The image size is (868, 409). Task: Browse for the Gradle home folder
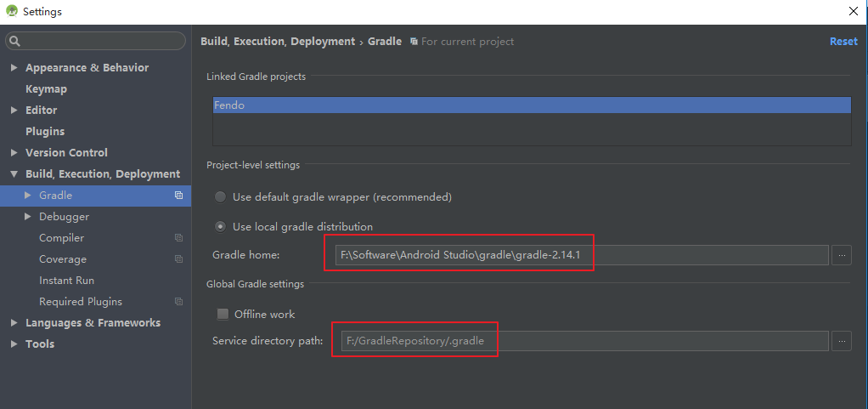[x=842, y=255]
